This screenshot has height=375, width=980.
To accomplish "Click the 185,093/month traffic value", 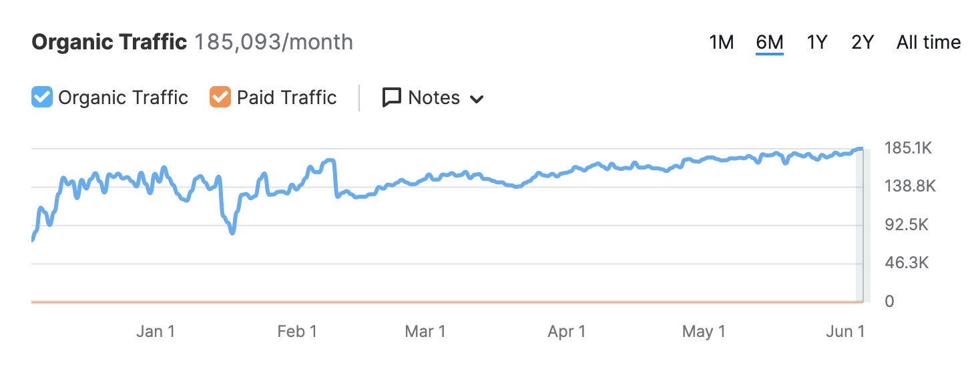I will 274,43.
